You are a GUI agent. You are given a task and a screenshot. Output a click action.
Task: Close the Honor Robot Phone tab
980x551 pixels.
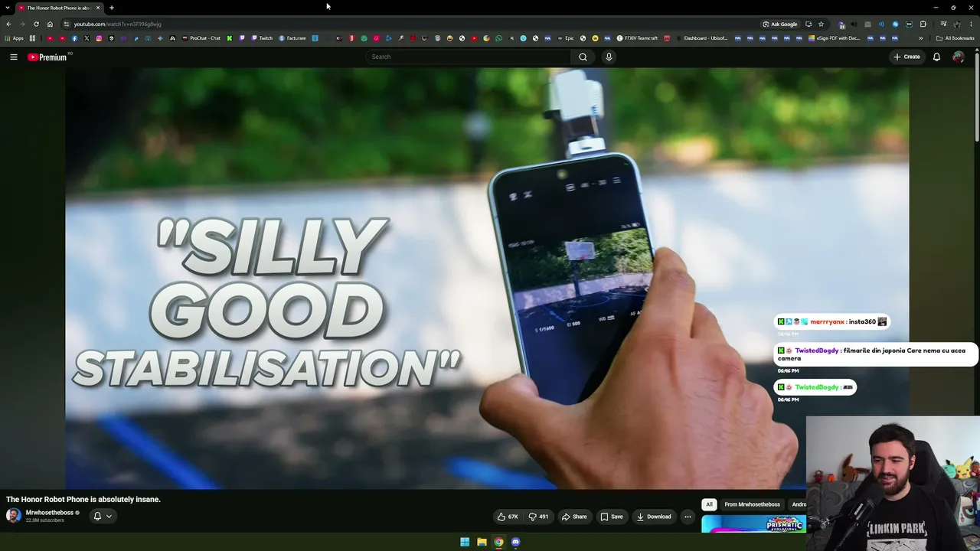[98, 8]
